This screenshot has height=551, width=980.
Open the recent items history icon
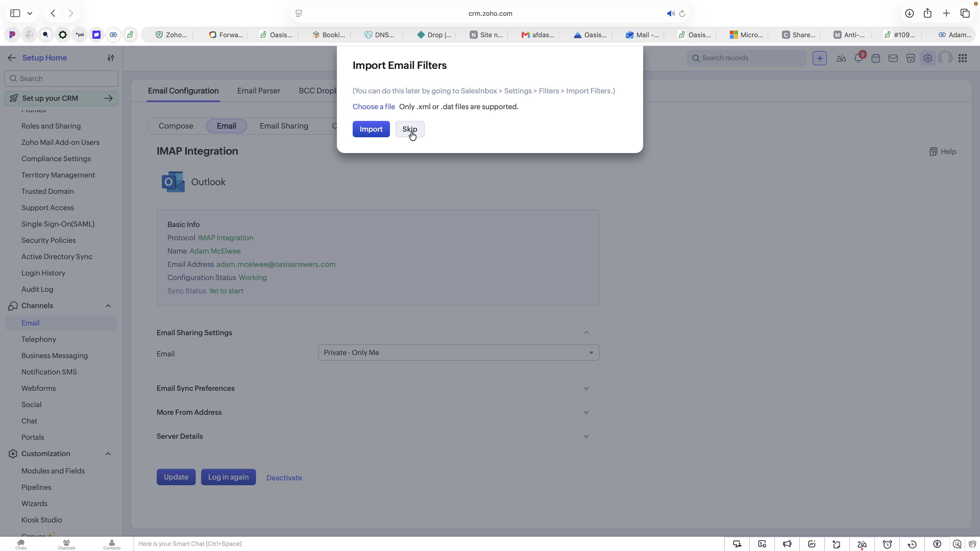pos(912,544)
